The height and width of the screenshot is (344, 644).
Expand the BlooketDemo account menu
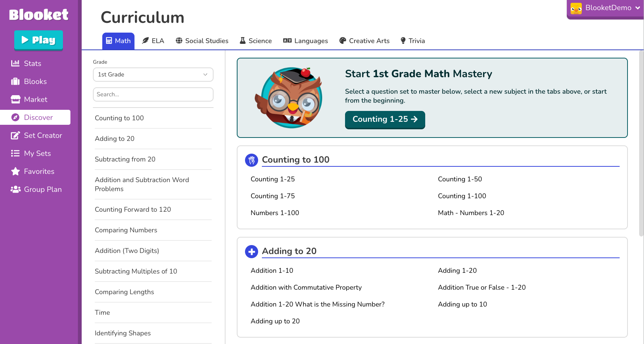(605, 8)
